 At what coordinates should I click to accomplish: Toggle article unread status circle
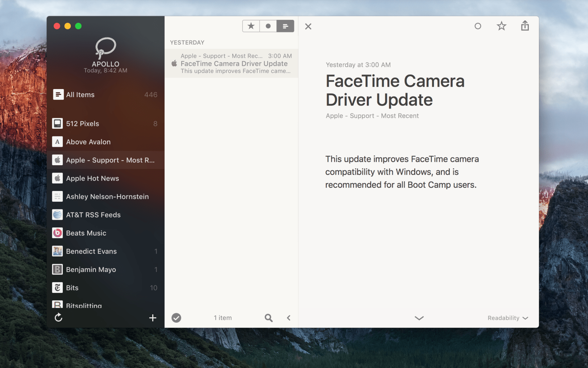[x=478, y=26]
